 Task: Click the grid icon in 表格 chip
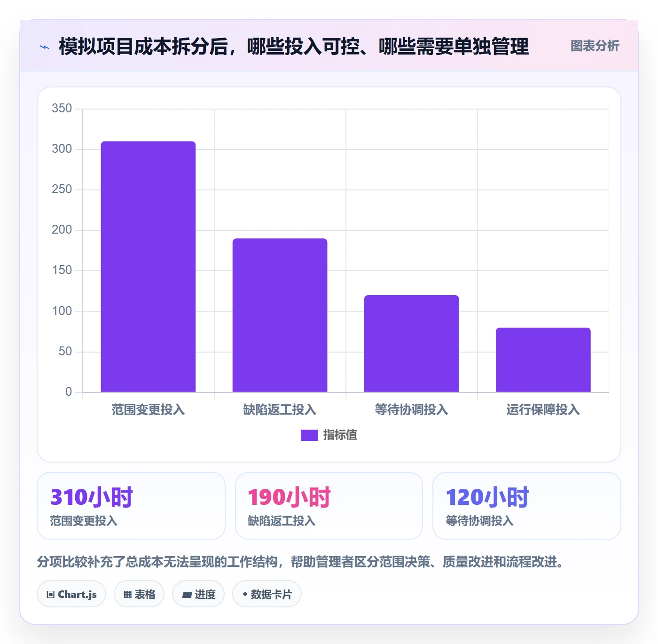tap(127, 595)
